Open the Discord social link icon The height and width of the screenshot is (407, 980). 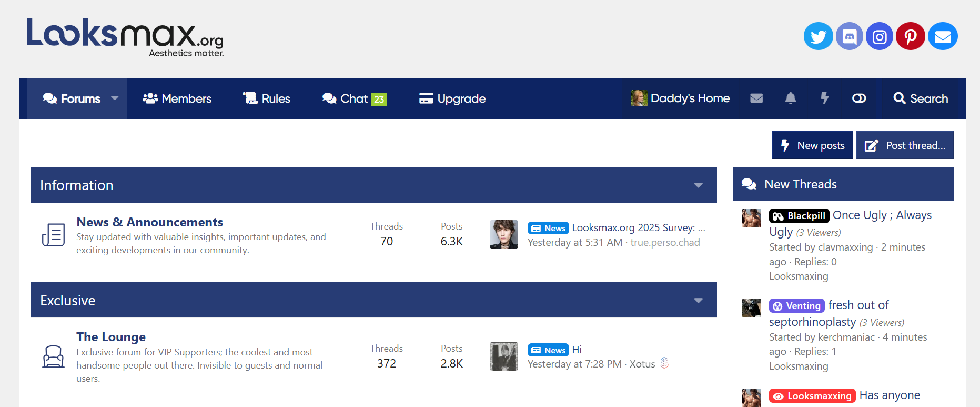pos(849,36)
